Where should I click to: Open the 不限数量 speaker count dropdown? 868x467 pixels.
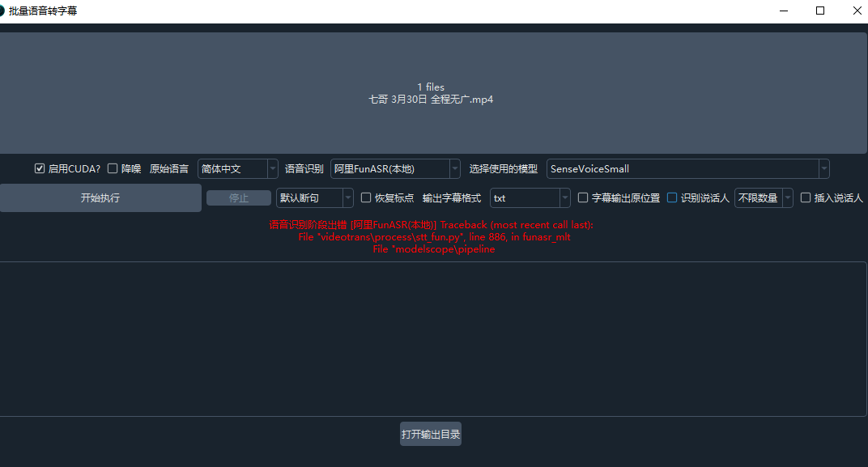(763, 197)
